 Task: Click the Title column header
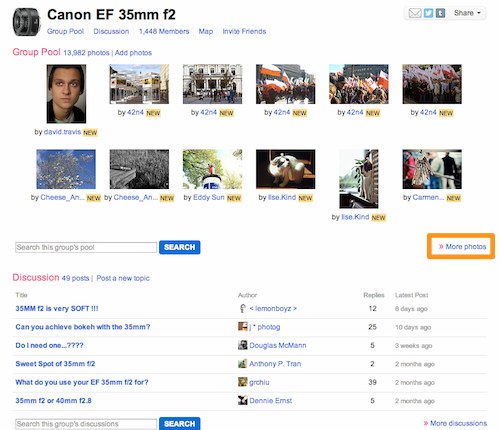pos(21,295)
